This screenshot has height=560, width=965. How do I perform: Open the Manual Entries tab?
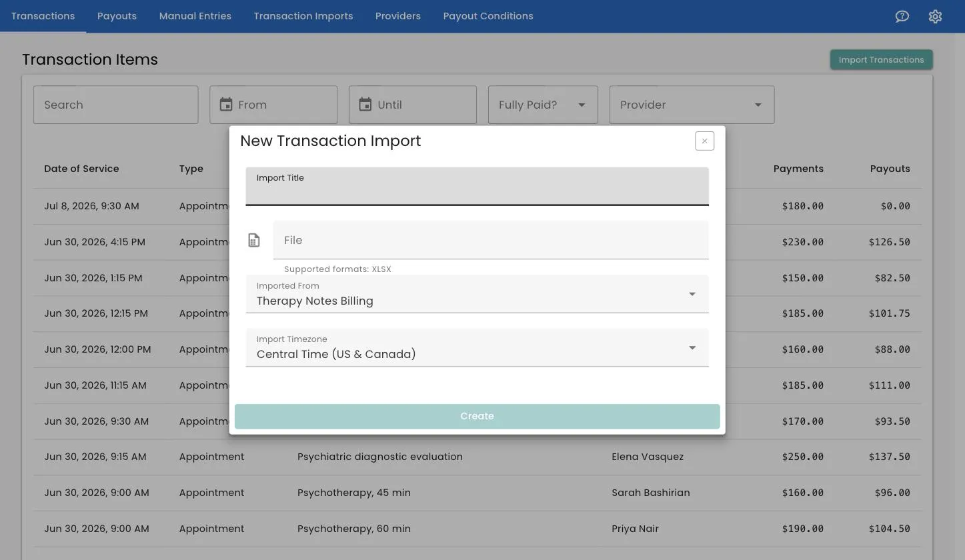[195, 16]
